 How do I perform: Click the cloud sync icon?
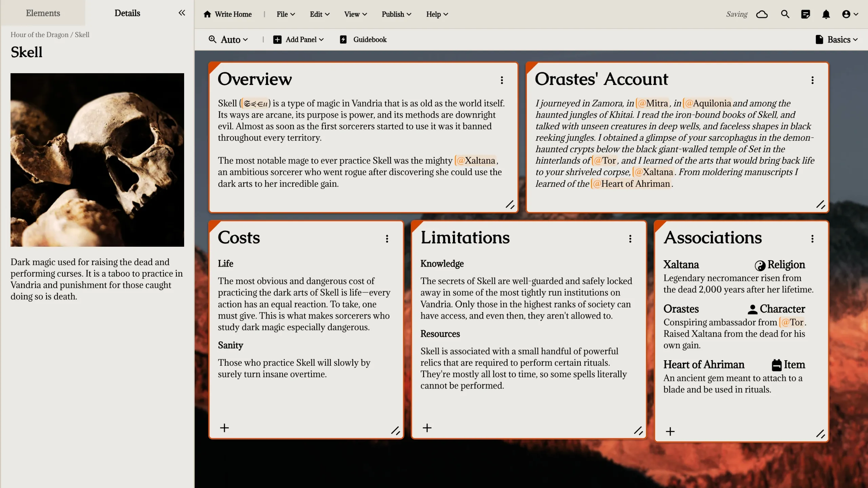point(762,14)
